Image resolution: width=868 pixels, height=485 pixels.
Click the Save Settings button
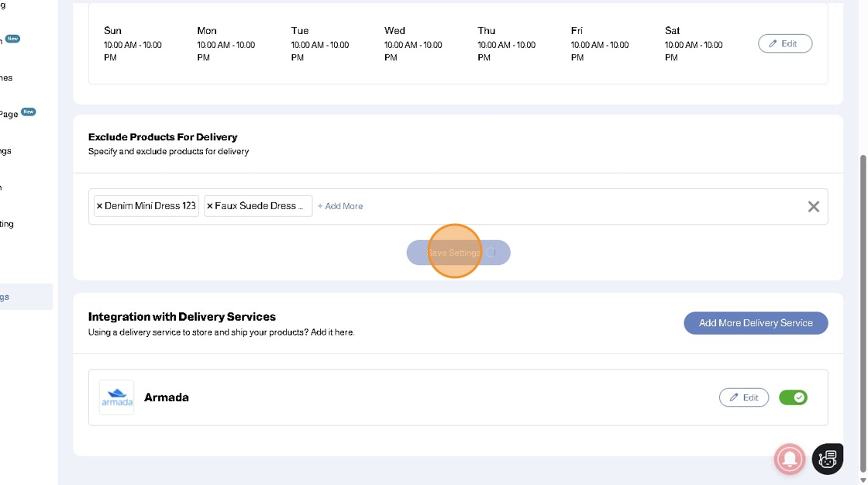pyautogui.click(x=458, y=253)
